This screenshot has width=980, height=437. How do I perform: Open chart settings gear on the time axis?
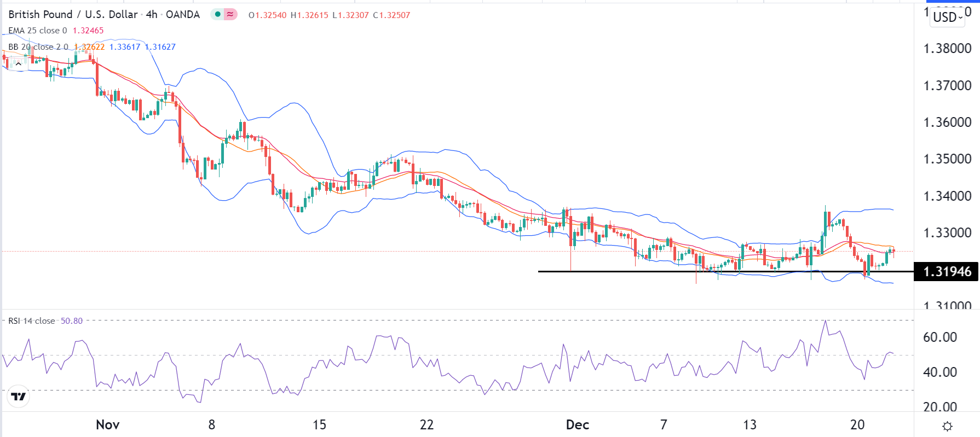(x=947, y=426)
